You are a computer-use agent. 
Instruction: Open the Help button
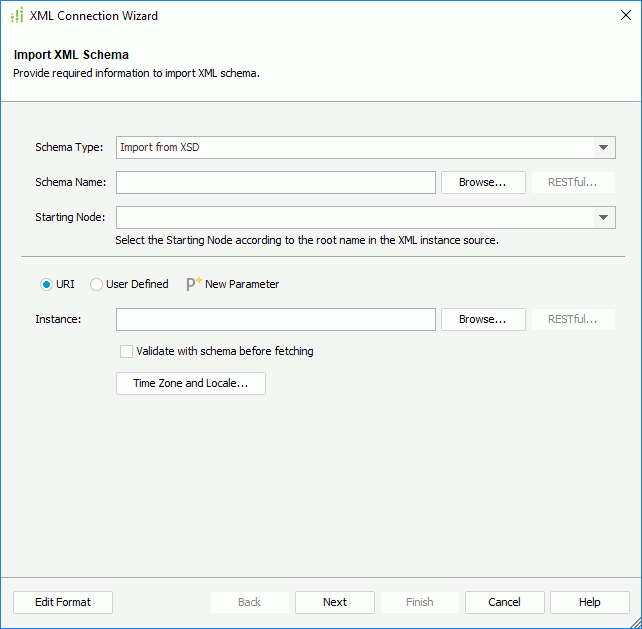(590, 602)
